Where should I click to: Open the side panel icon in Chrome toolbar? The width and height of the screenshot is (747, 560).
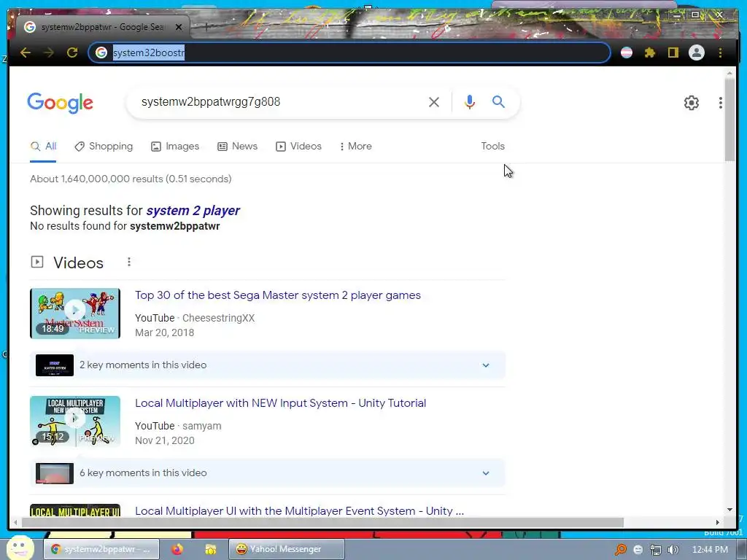pos(673,52)
